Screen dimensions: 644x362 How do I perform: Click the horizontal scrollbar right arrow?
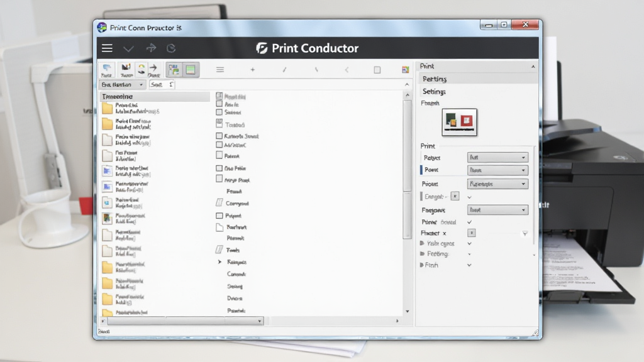click(x=397, y=321)
